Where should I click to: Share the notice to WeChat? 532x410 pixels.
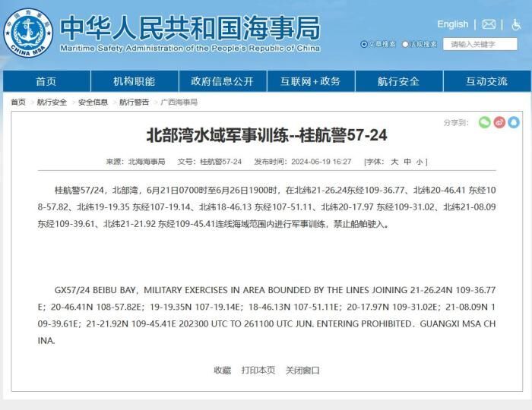point(484,122)
